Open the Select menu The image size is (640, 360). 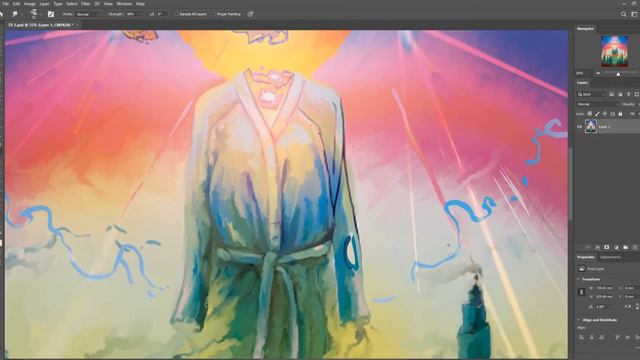click(x=72, y=4)
